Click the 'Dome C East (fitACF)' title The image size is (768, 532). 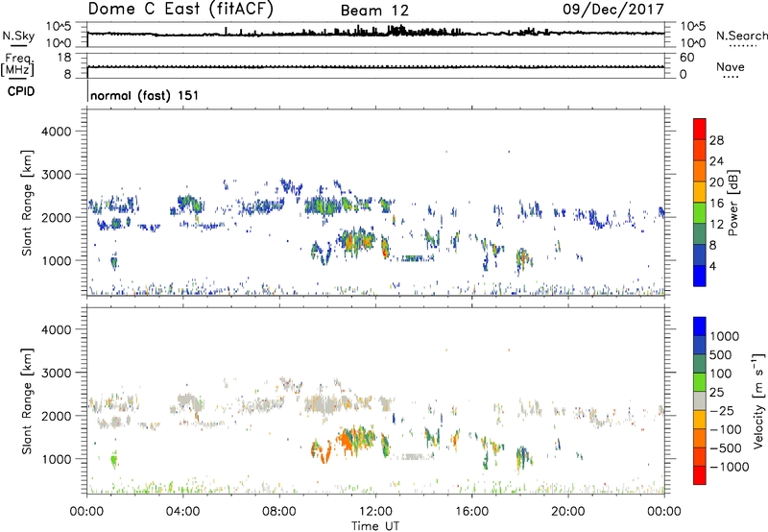(x=180, y=10)
